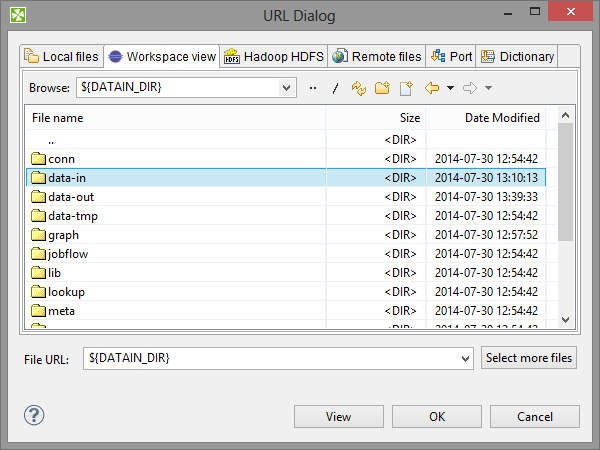
Task: Click the View button
Action: coord(339,416)
